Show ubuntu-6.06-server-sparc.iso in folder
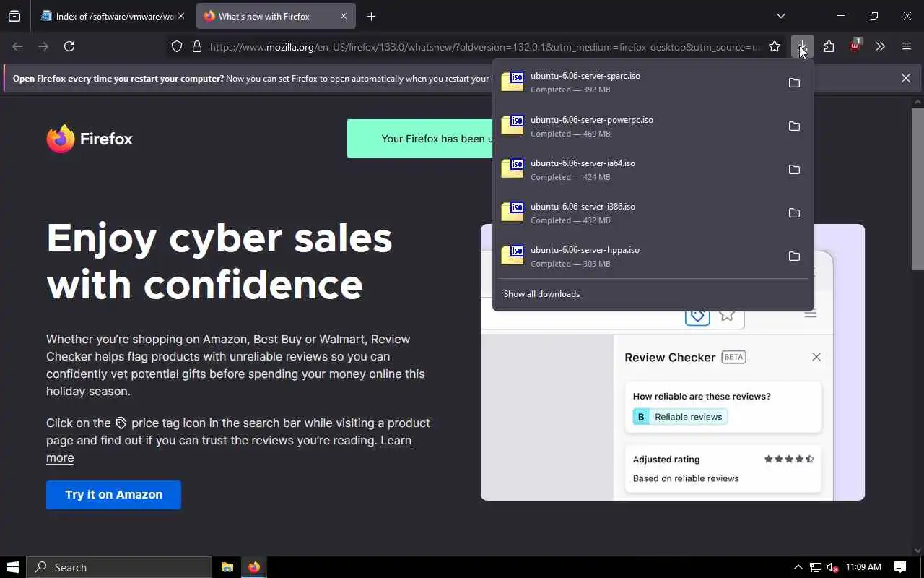924x578 pixels. [794, 83]
